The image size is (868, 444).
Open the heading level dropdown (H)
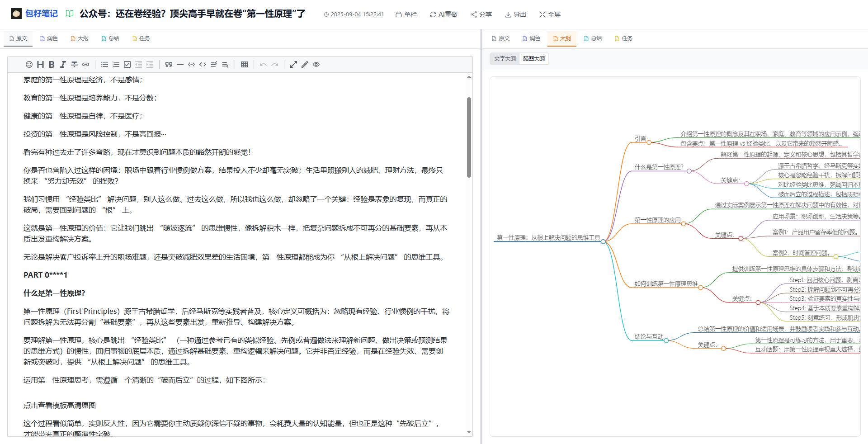[x=40, y=65]
